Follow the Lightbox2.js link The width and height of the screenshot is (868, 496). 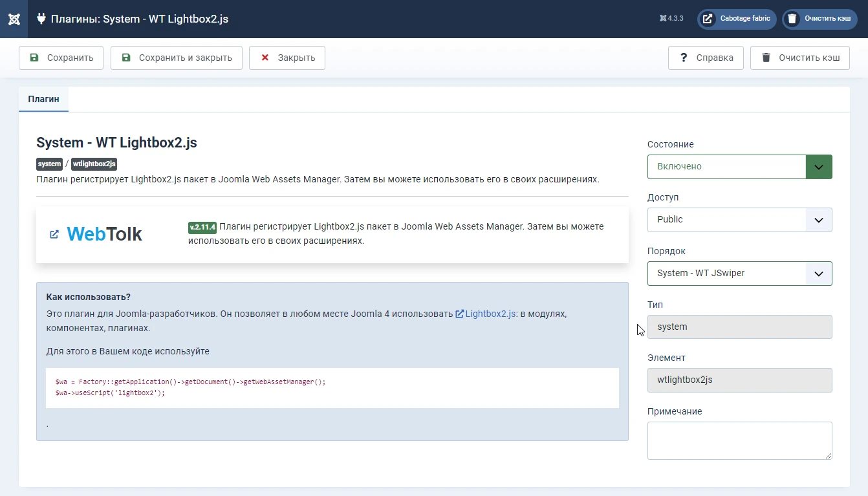(x=490, y=314)
